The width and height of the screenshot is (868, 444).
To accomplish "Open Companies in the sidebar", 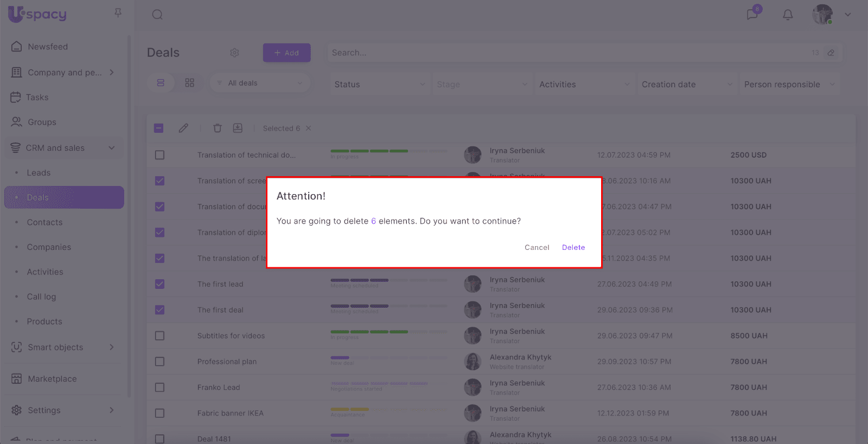I will point(49,247).
